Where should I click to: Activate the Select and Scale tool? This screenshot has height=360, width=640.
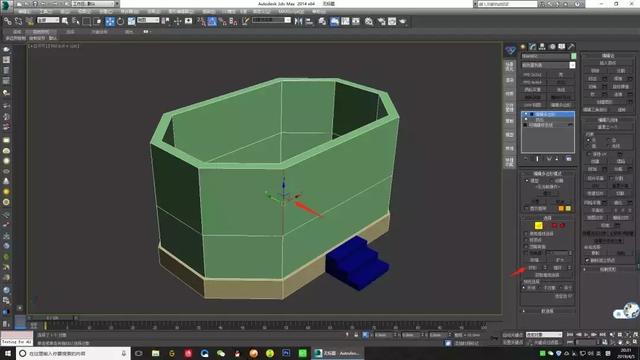(131, 21)
